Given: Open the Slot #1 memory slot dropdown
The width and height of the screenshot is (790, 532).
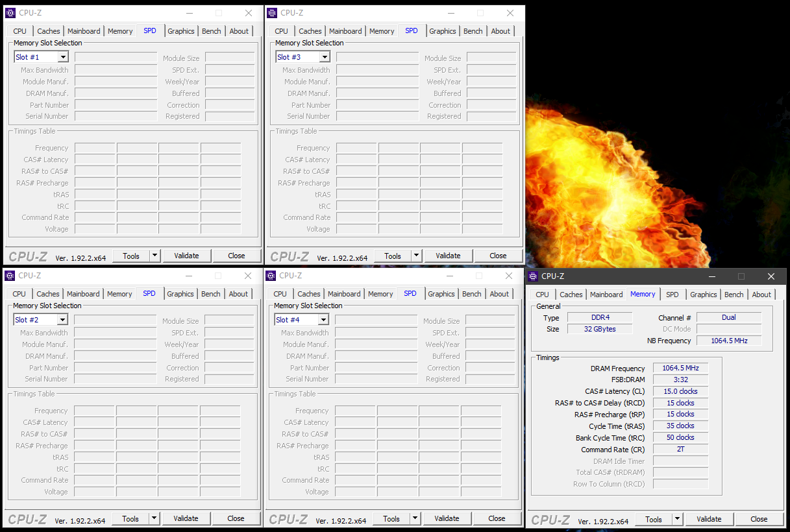Looking at the screenshot, I should pyautogui.click(x=63, y=57).
